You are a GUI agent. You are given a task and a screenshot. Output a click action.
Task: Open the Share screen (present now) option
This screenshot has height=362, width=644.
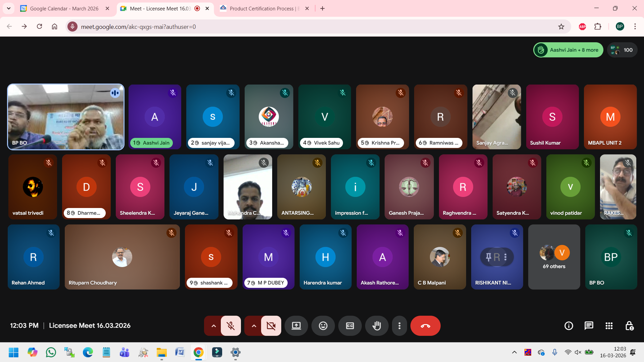tap(296, 325)
